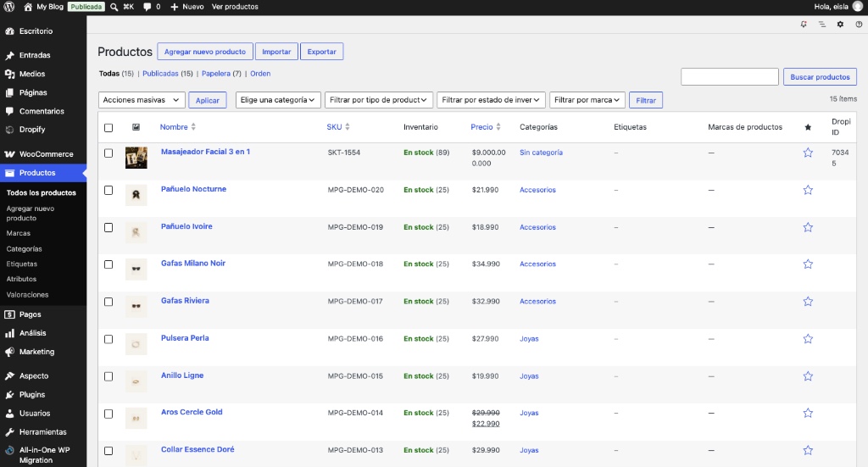Click the Agregar nuevo producto button
Viewport: 868px width, 467px height.
click(205, 52)
